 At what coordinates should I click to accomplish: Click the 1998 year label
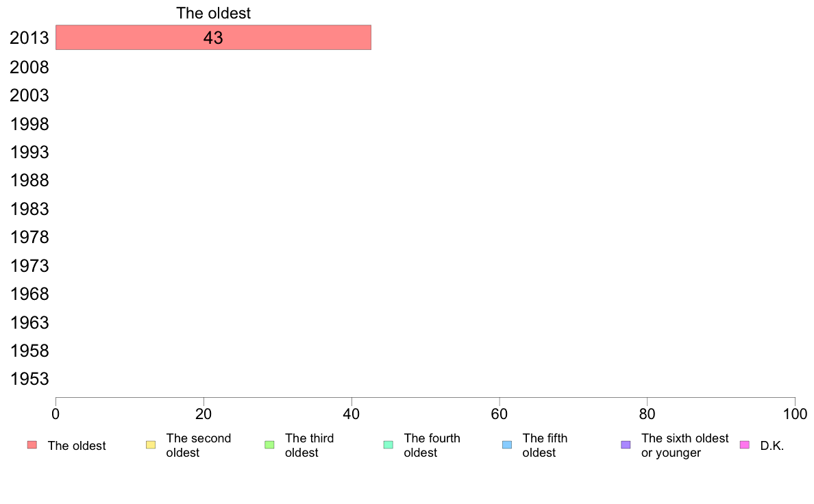(x=29, y=124)
